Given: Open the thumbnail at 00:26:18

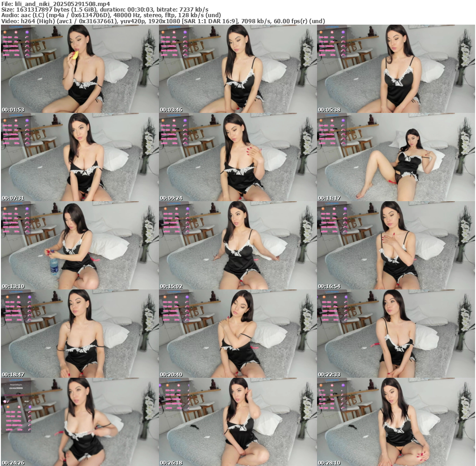Looking at the screenshot, I should tap(238, 422).
